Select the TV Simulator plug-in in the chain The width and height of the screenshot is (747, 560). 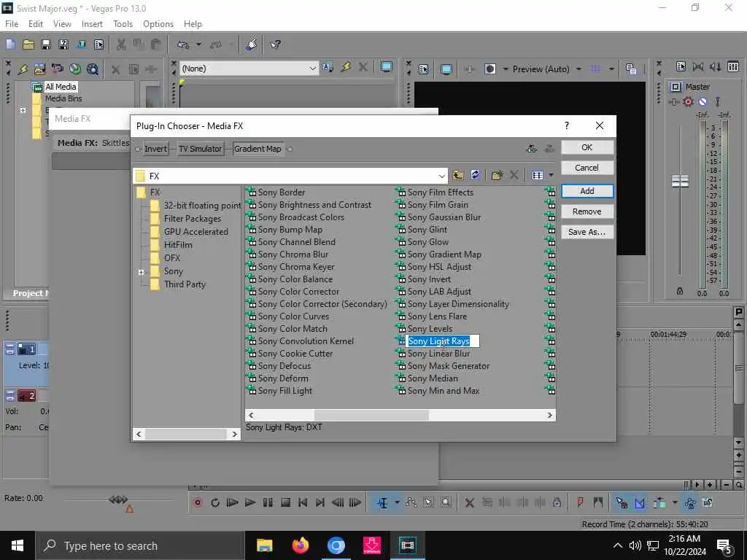pyautogui.click(x=200, y=149)
